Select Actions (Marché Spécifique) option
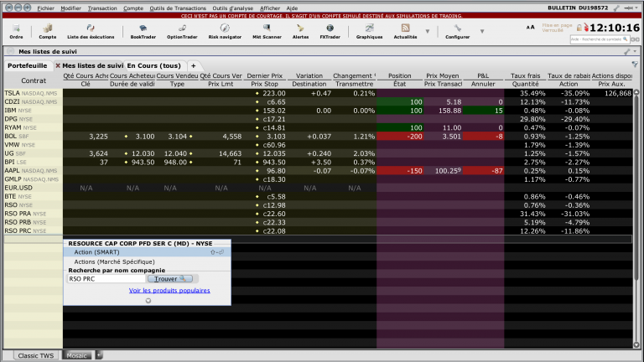644x362 pixels. coord(147,261)
